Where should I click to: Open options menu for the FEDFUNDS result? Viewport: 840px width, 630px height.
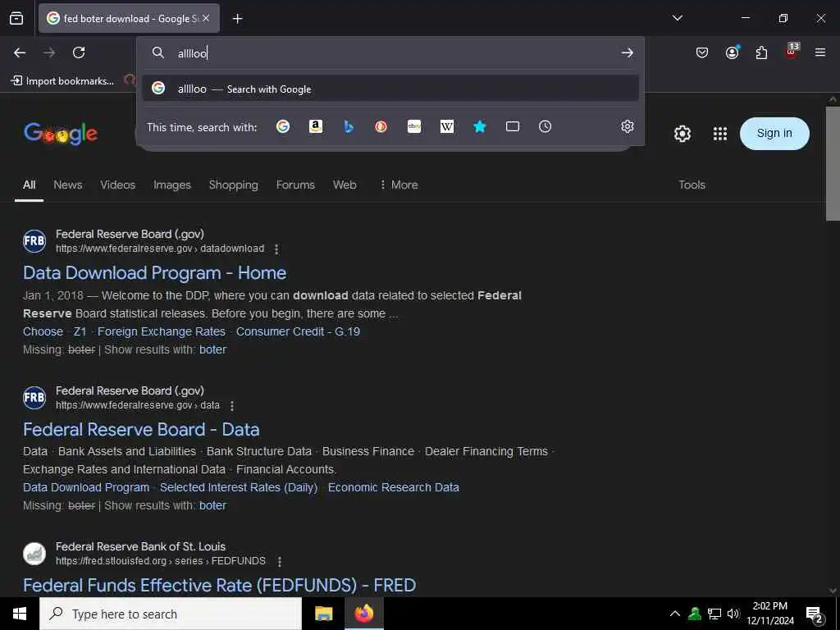click(x=280, y=561)
